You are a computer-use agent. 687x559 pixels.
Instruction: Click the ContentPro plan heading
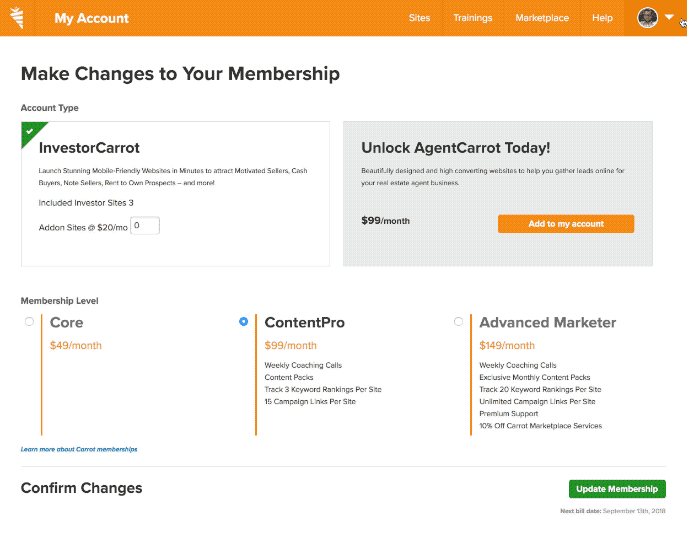[x=305, y=323]
